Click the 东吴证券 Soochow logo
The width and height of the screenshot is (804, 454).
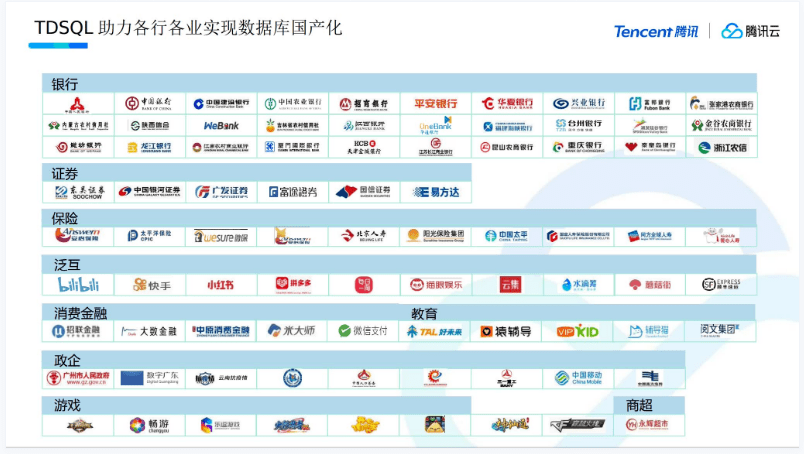tap(79, 192)
